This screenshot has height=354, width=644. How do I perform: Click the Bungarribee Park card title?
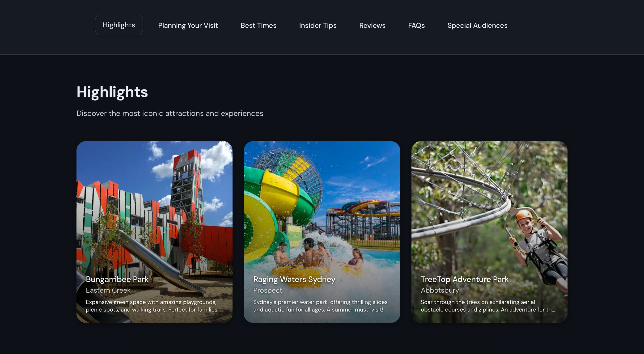[117, 279]
